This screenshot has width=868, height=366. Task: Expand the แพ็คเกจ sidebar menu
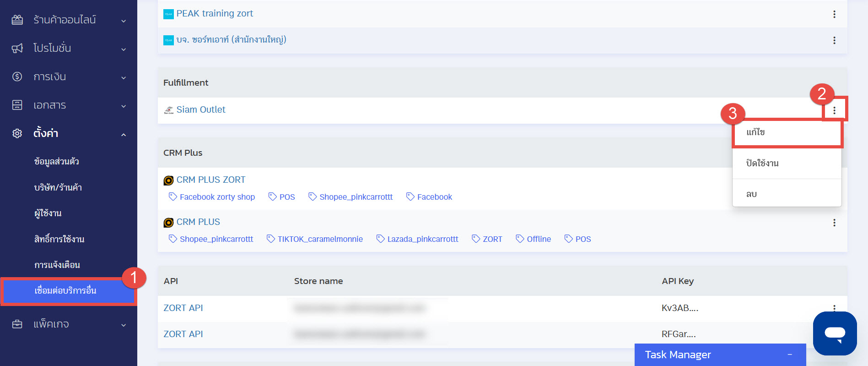124,325
